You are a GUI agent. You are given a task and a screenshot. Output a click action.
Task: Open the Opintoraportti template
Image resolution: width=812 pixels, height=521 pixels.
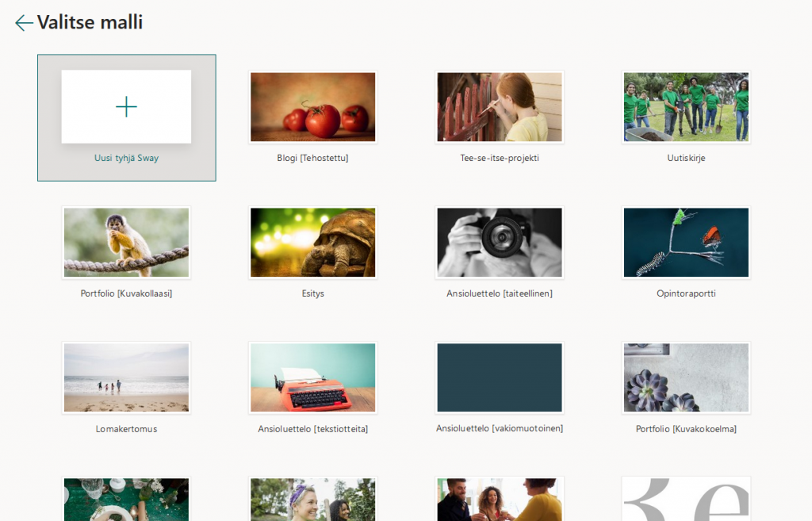[685, 242]
